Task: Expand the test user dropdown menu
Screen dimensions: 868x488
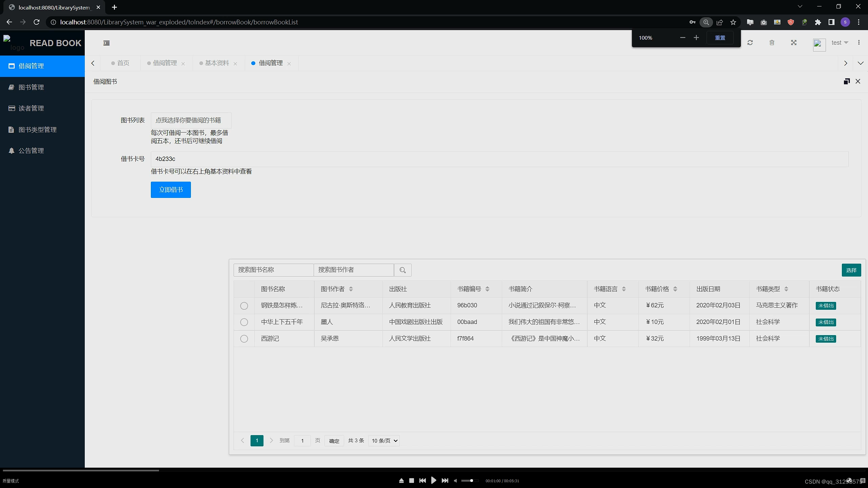Action: (x=840, y=43)
